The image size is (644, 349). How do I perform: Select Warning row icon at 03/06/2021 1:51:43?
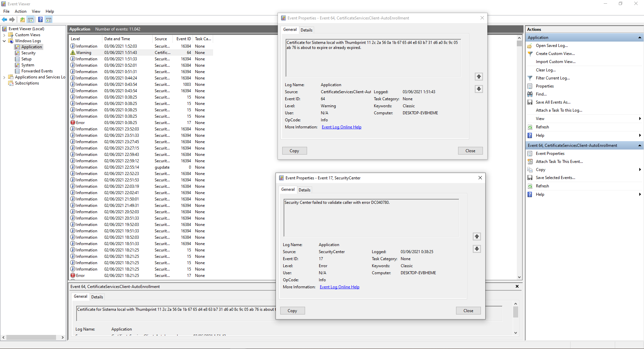pyautogui.click(x=72, y=53)
